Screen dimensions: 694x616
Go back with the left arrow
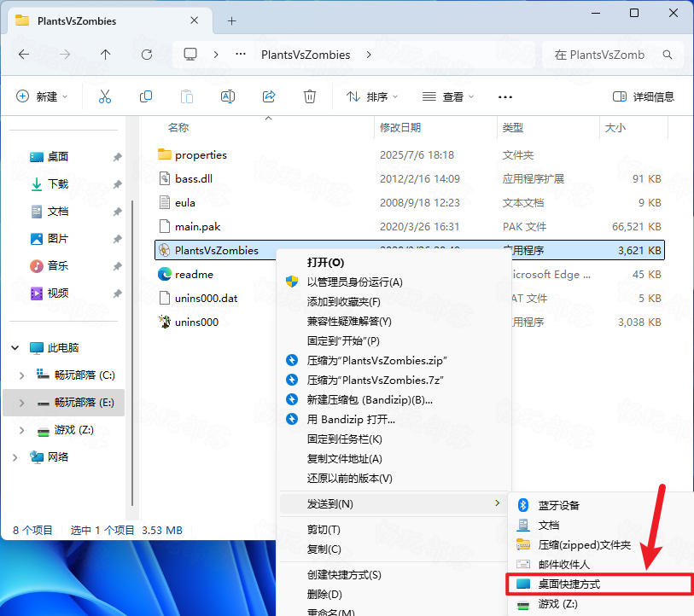point(24,55)
